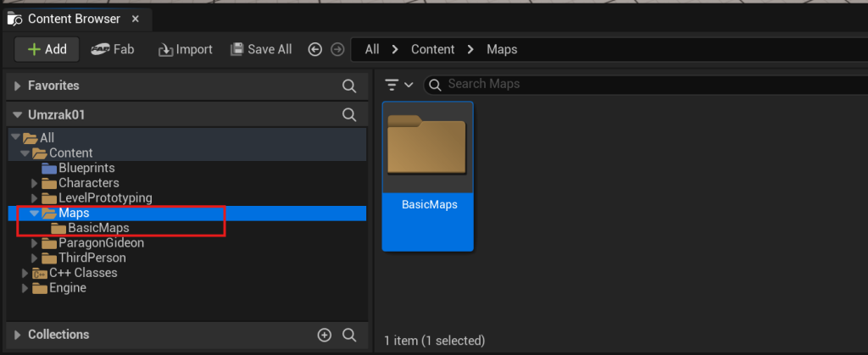The image size is (868, 355).
Task: Close the Content Browser tab
Action: tap(135, 19)
